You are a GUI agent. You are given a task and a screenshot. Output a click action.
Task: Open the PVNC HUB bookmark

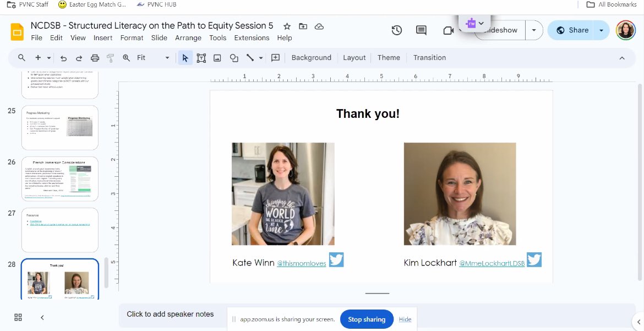click(x=156, y=4)
